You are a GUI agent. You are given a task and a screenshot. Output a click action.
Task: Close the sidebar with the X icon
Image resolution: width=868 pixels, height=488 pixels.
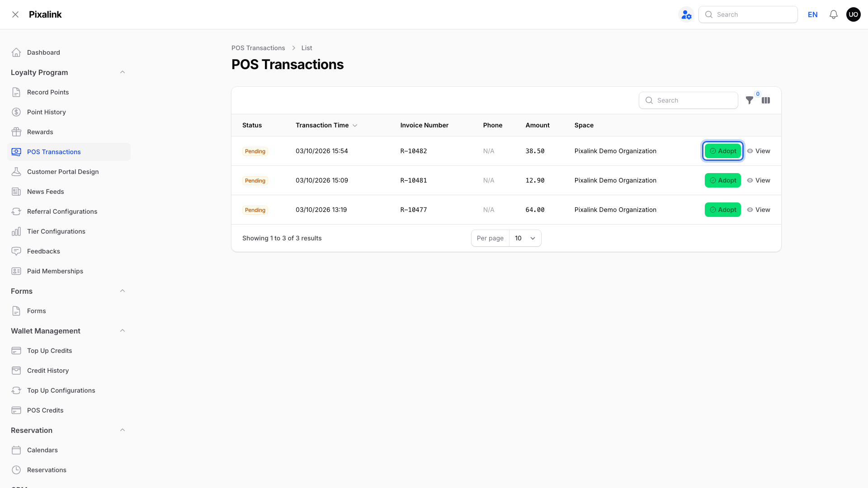click(15, 14)
